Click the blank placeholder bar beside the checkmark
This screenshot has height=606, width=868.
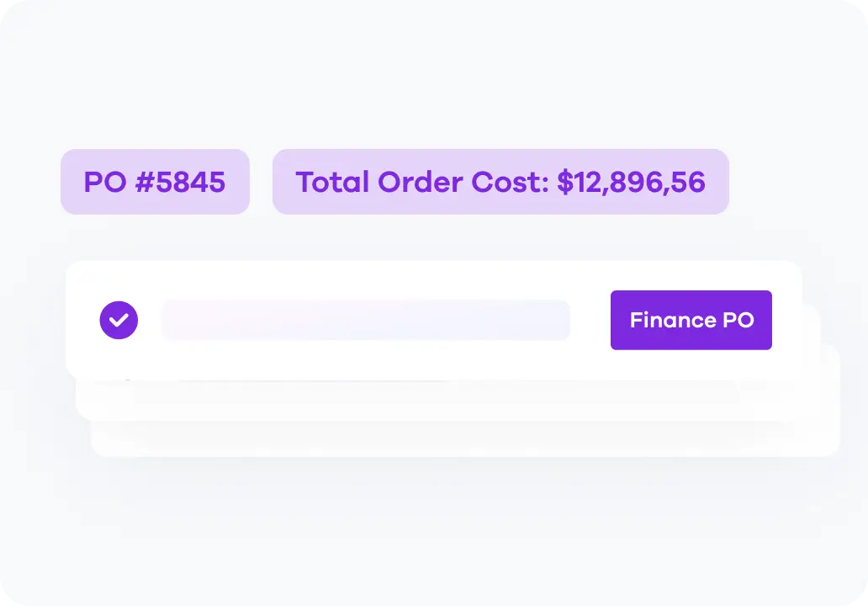click(366, 320)
